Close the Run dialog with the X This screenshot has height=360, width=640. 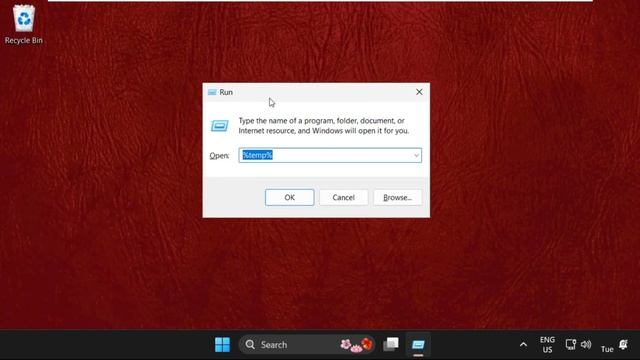tap(419, 92)
